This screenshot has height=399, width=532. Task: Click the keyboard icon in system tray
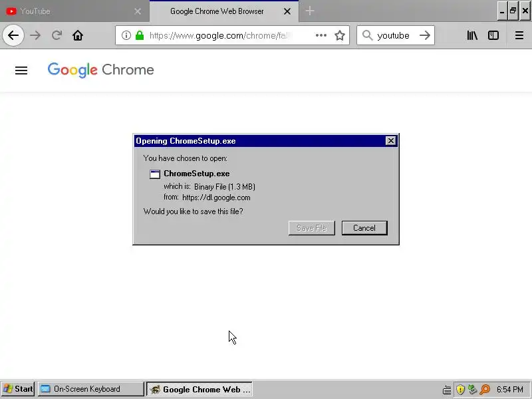click(x=447, y=390)
